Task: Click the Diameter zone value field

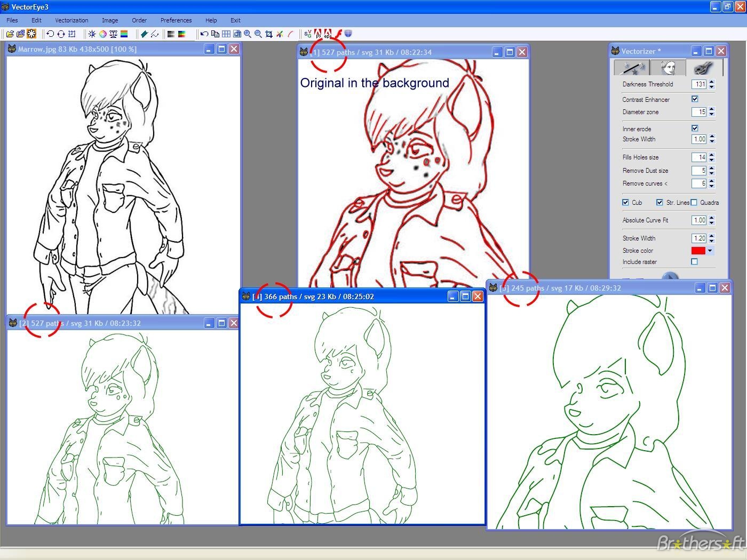Action: [x=699, y=112]
